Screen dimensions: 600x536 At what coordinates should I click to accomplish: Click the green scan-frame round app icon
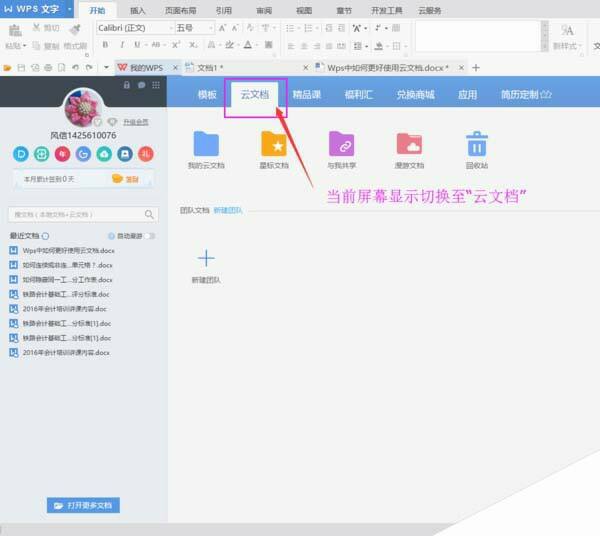[x=41, y=154]
